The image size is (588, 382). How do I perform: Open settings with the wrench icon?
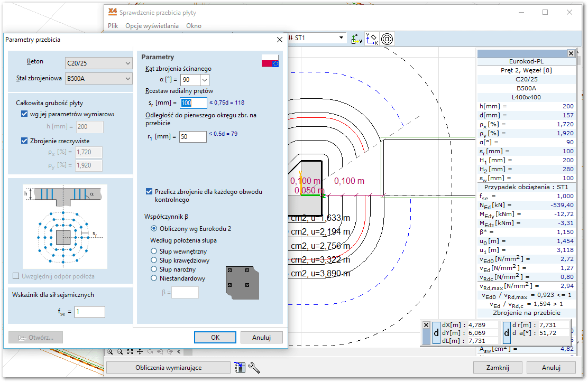pyautogui.click(x=254, y=368)
